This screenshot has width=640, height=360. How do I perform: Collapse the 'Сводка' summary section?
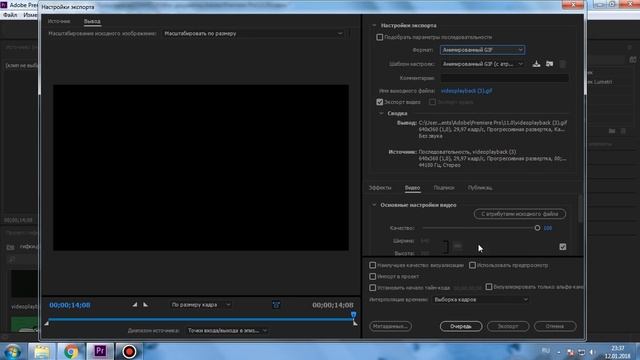pos(381,113)
